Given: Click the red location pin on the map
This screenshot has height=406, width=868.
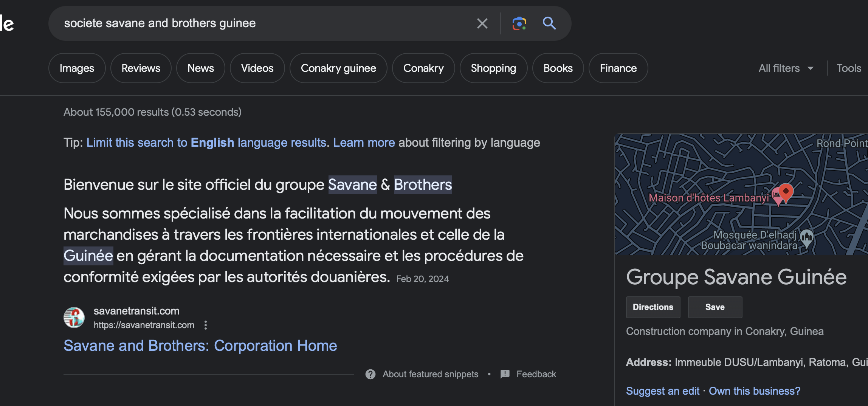Looking at the screenshot, I should (786, 191).
